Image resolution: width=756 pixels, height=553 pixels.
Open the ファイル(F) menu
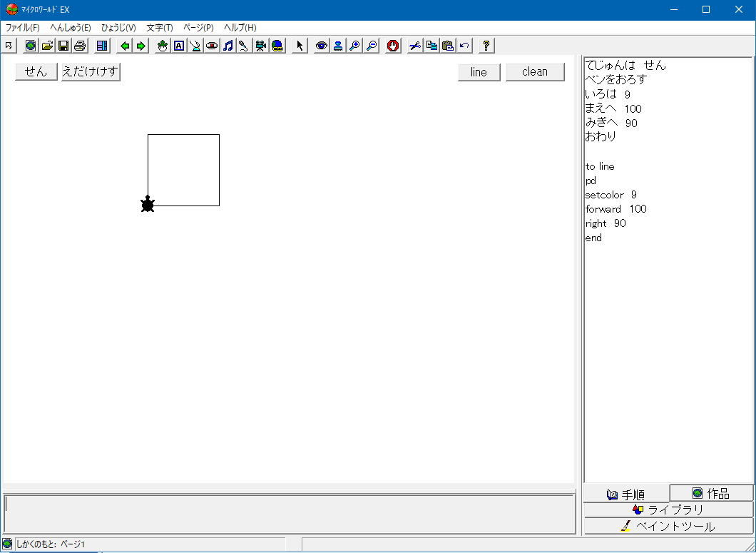tap(23, 28)
